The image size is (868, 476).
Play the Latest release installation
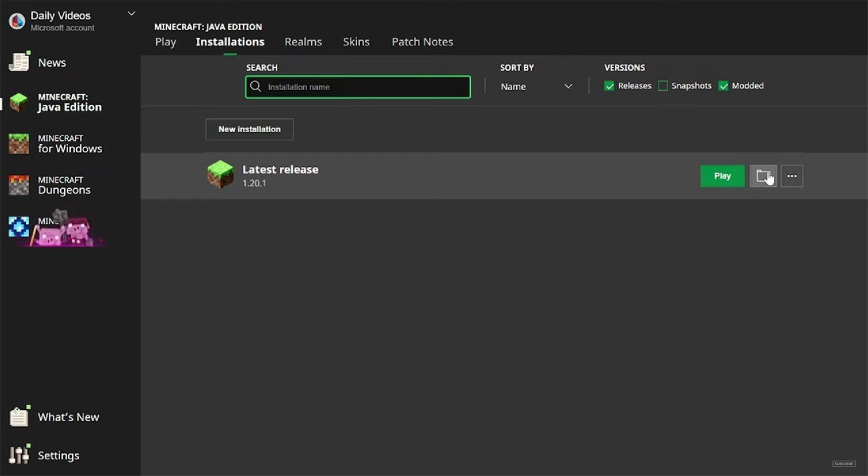722,176
